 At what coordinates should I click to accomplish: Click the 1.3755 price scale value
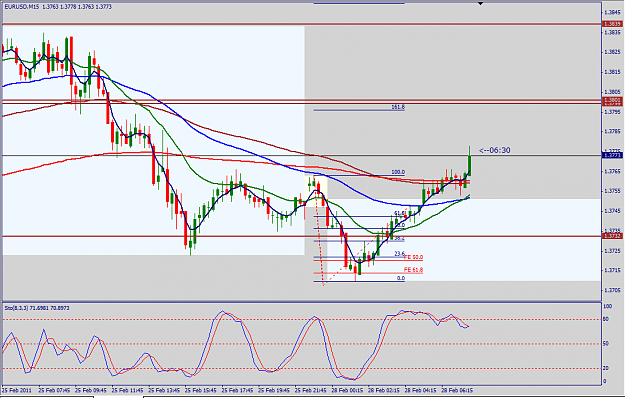point(613,191)
